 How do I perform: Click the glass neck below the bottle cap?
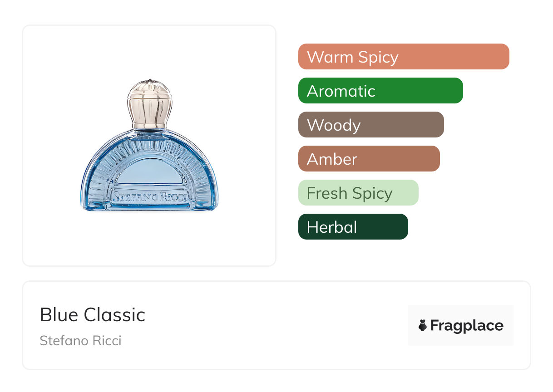148,131
